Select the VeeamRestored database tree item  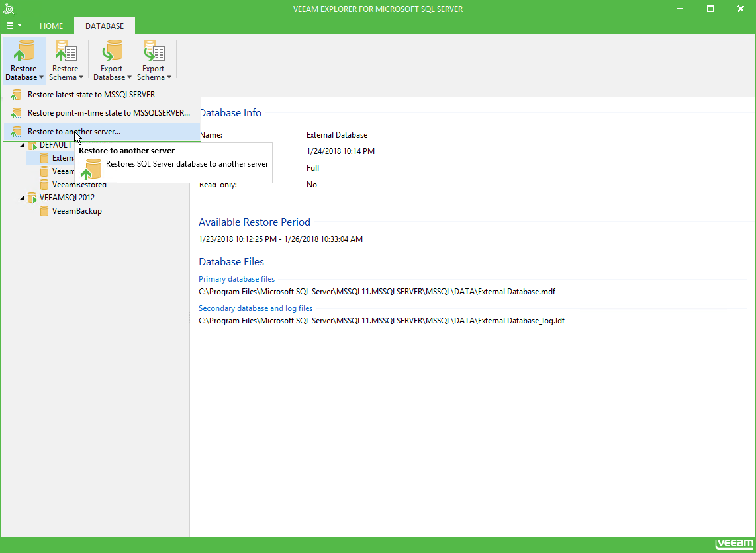pyautogui.click(x=79, y=185)
